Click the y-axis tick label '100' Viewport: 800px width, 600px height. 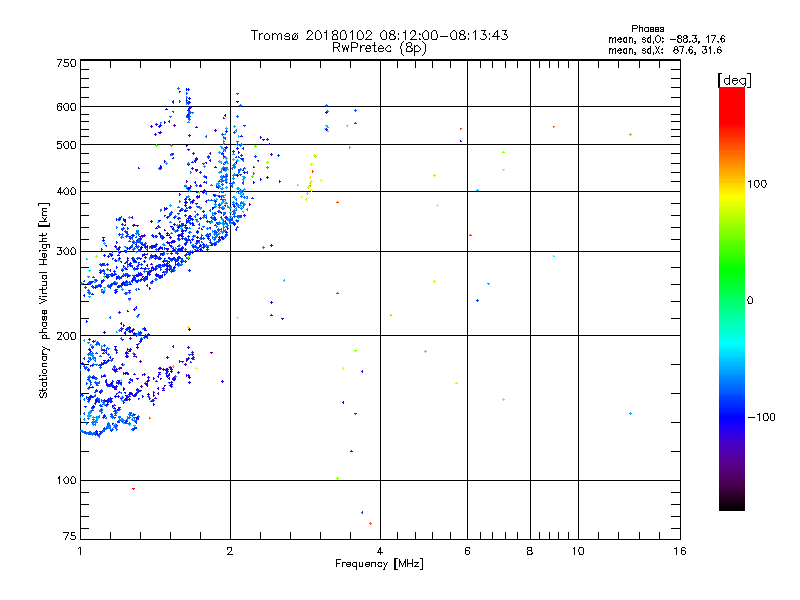click(x=66, y=481)
